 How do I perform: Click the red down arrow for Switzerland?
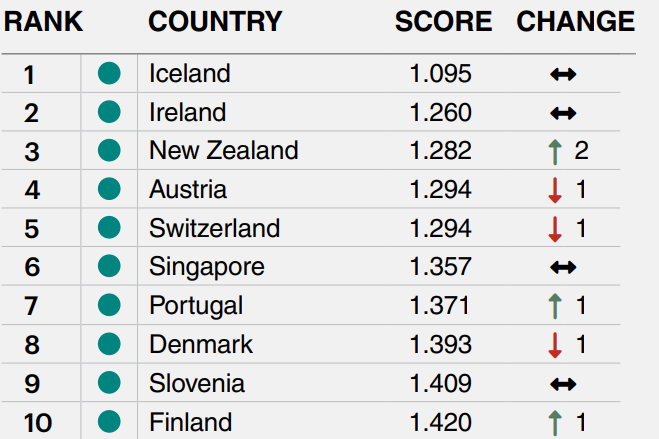click(x=555, y=229)
